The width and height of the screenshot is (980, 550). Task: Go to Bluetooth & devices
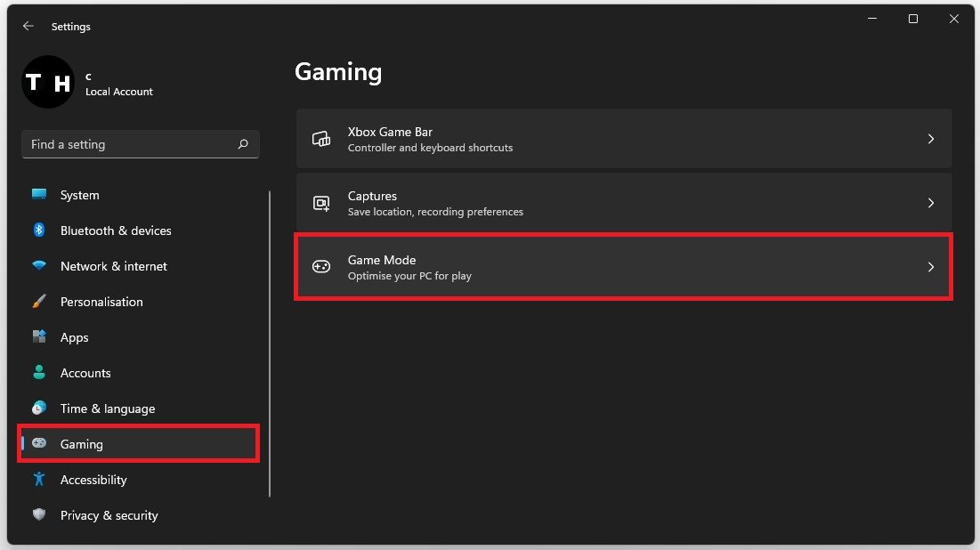139,231
